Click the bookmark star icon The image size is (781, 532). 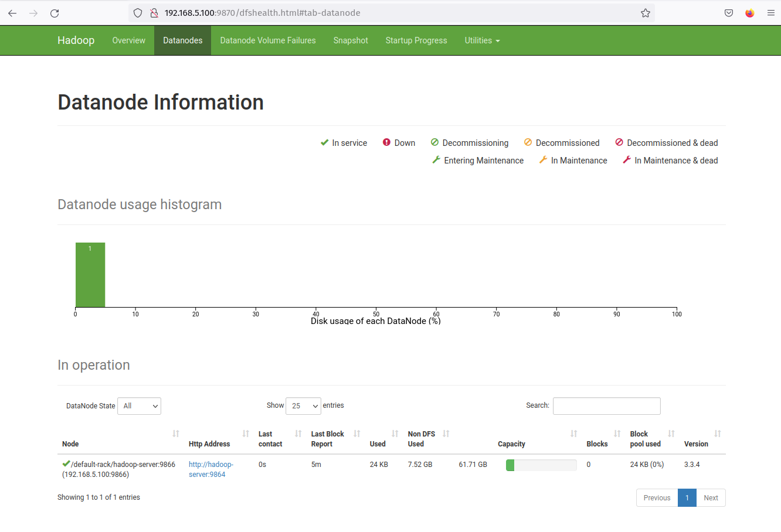(x=645, y=13)
